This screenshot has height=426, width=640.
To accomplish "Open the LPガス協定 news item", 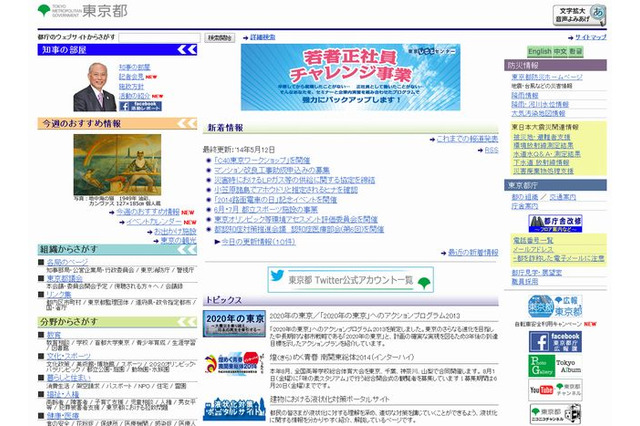I will coord(295,180).
